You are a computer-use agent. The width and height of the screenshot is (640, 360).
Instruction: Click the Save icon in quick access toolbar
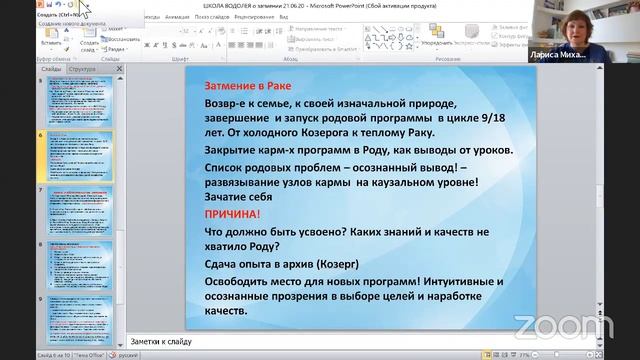(49, 4)
